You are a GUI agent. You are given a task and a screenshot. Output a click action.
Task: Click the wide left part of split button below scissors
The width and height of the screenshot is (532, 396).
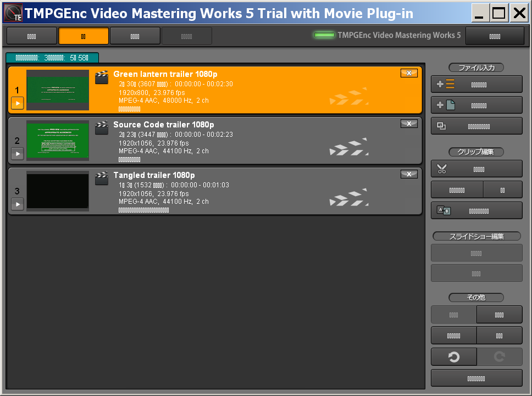(457, 190)
